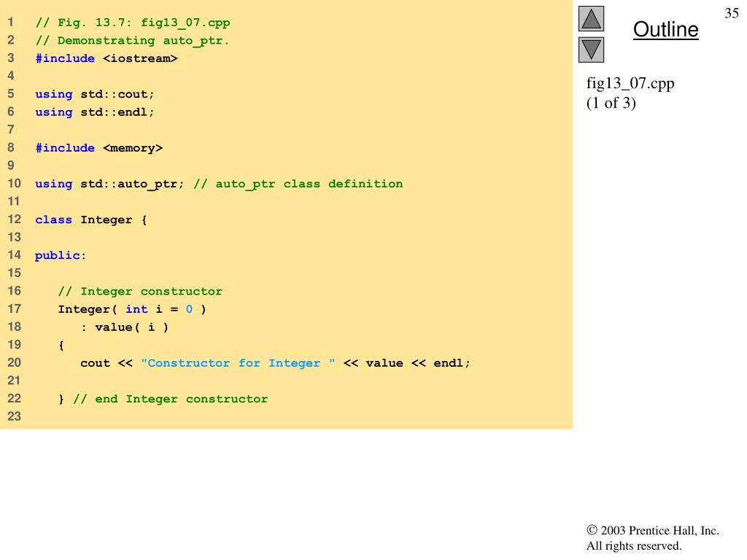Open the Outline link
This screenshot has height=560, width=747.
[x=665, y=29]
